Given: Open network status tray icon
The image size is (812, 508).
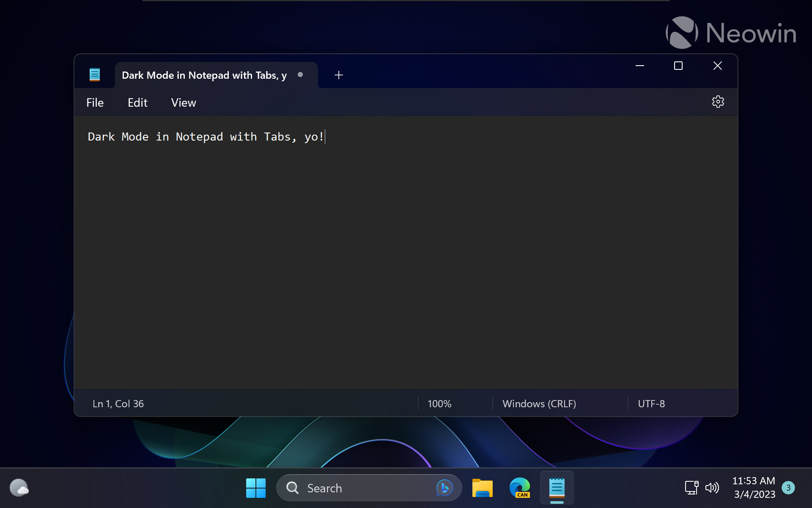Looking at the screenshot, I should click(691, 488).
